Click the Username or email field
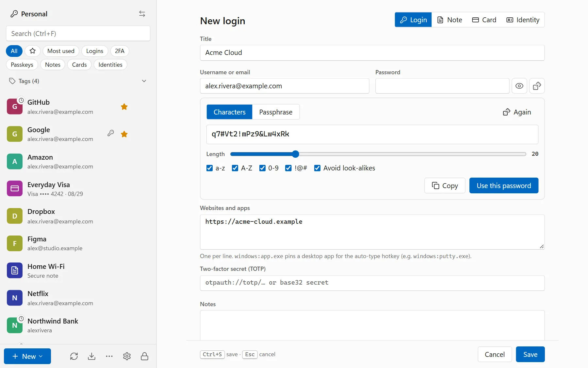The width and height of the screenshot is (588, 368). (285, 86)
